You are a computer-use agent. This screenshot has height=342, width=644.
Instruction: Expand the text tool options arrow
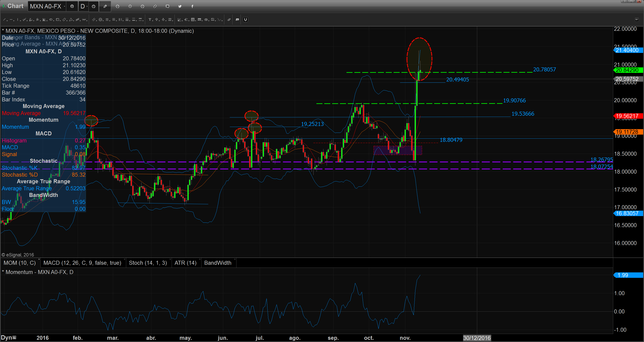[x=153, y=21]
